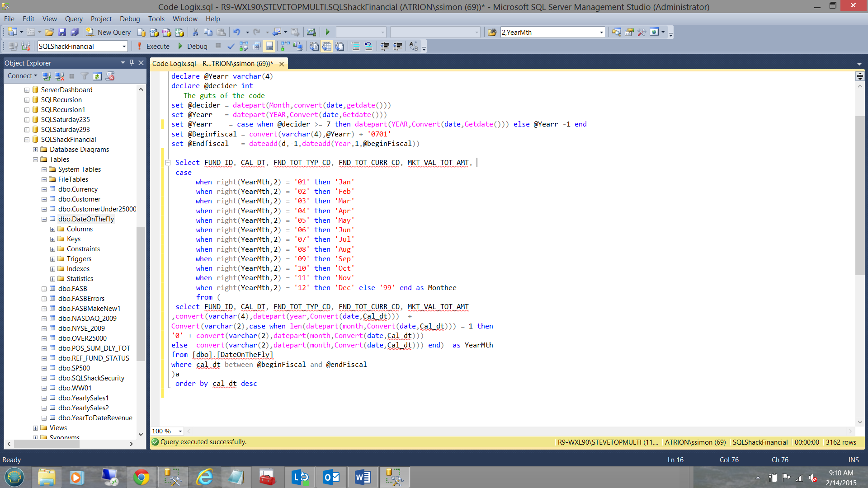Click the Save icon in toolbar
This screenshot has width=868, height=488.
pyautogui.click(x=62, y=32)
